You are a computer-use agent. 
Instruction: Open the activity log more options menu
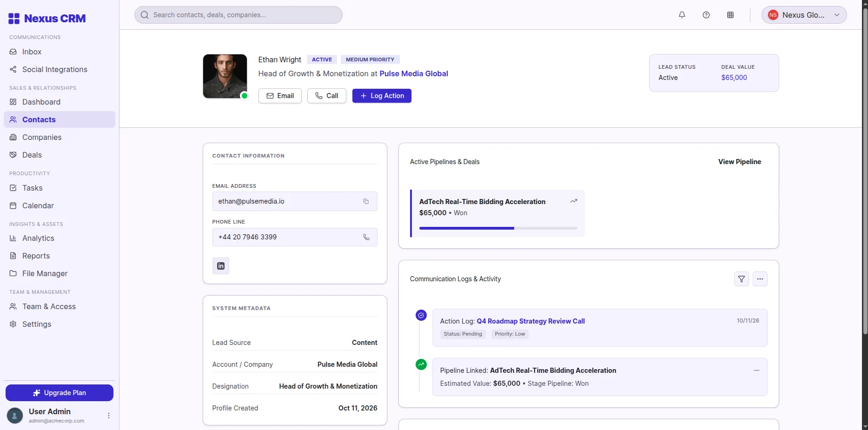point(760,279)
